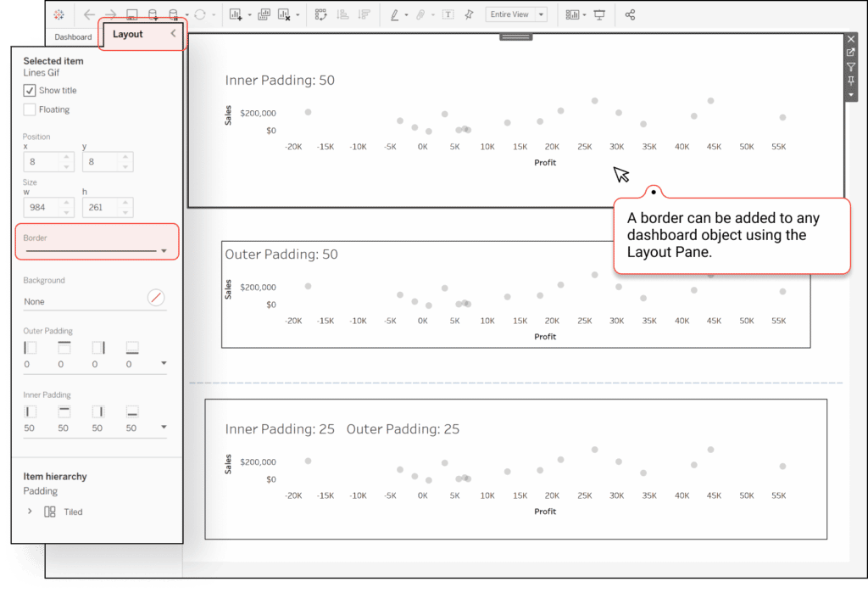Image resolution: width=868 pixels, height=593 pixels.
Task: Click the Outer Padding top side icon
Action: pos(64,348)
